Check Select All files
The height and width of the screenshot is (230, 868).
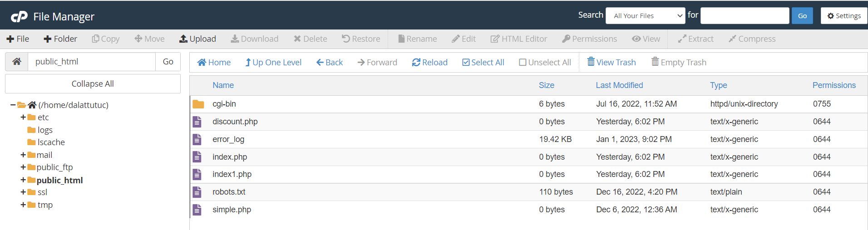483,63
